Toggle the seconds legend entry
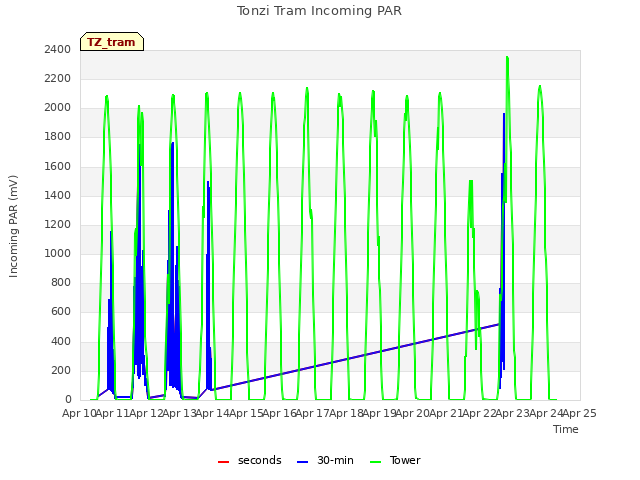640x480 pixels. (x=250, y=460)
